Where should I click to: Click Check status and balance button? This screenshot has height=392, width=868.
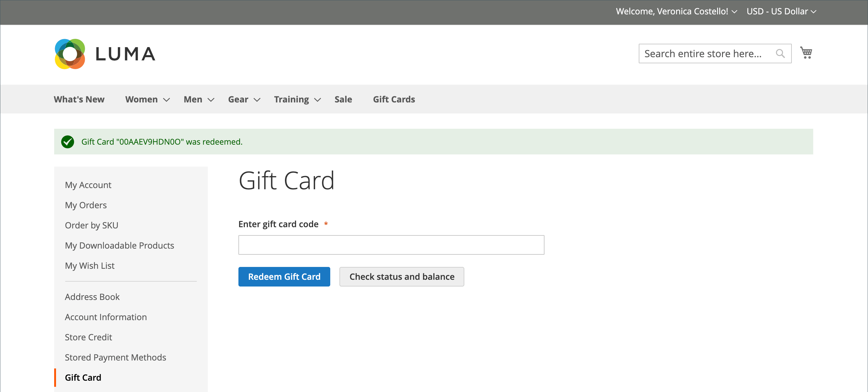click(x=401, y=276)
